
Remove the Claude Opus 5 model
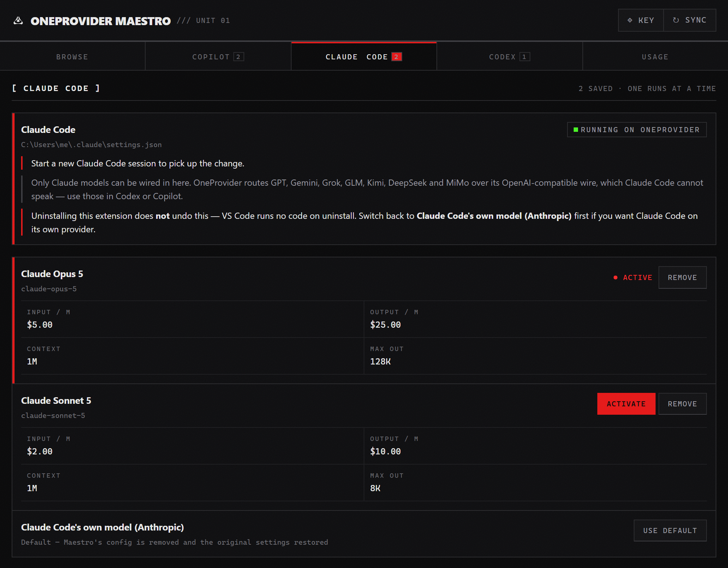pos(682,277)
